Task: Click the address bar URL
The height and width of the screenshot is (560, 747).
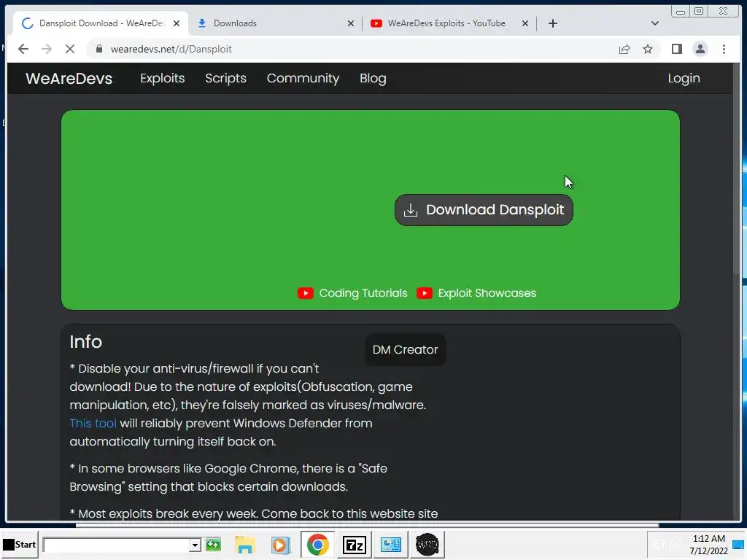Action: 171,49
